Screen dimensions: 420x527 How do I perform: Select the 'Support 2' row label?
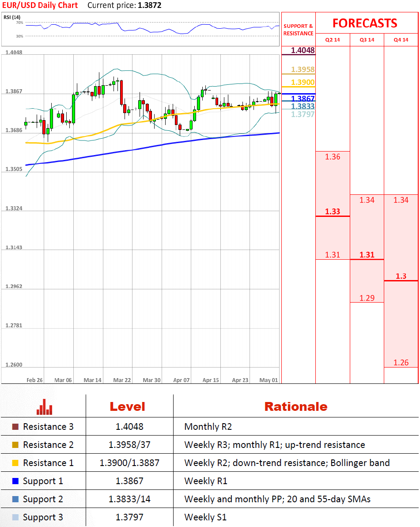coord(43,500)
